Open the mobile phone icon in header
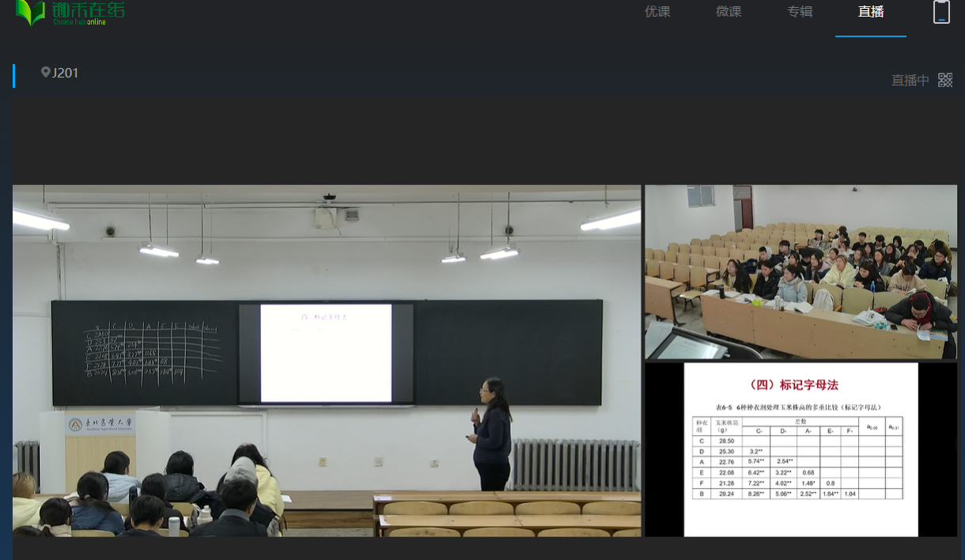This screenshot has height=560, width=965. pyautogui.click(x=941, y=12)
